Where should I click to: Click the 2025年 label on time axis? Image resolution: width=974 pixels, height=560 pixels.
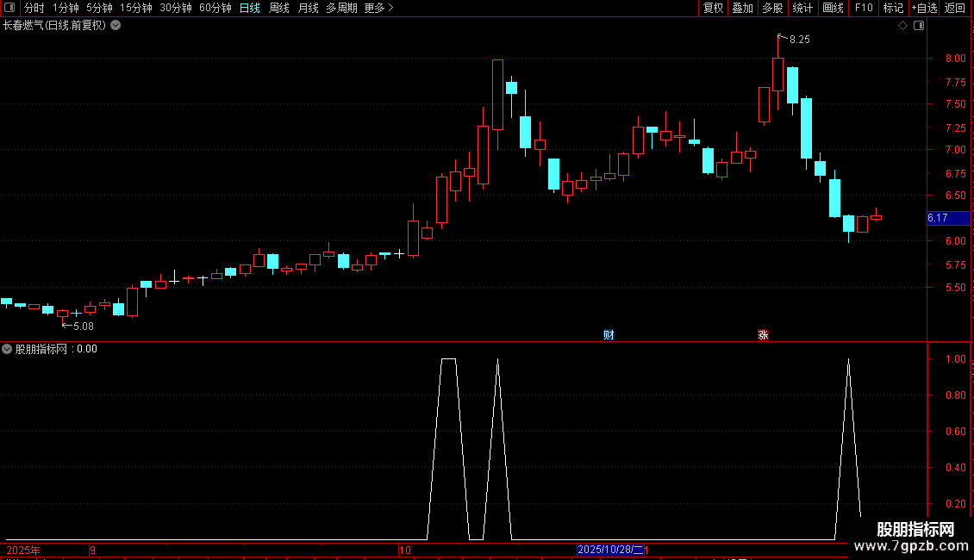coord(23,550)
